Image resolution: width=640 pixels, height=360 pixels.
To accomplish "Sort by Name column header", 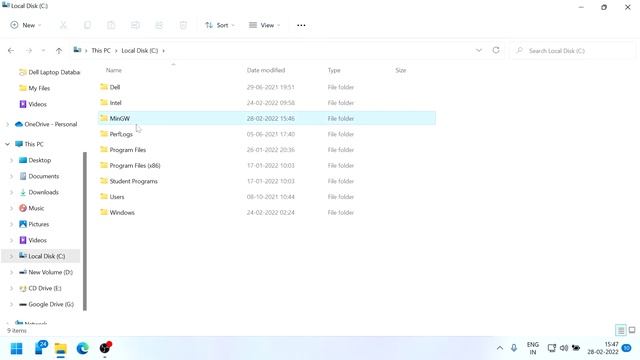I will coord(114,70).
